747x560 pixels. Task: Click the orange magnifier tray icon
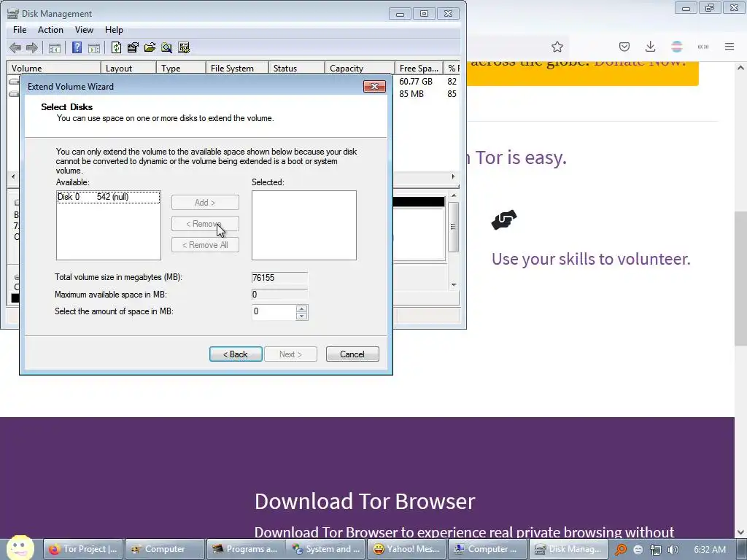coord(620,550)
